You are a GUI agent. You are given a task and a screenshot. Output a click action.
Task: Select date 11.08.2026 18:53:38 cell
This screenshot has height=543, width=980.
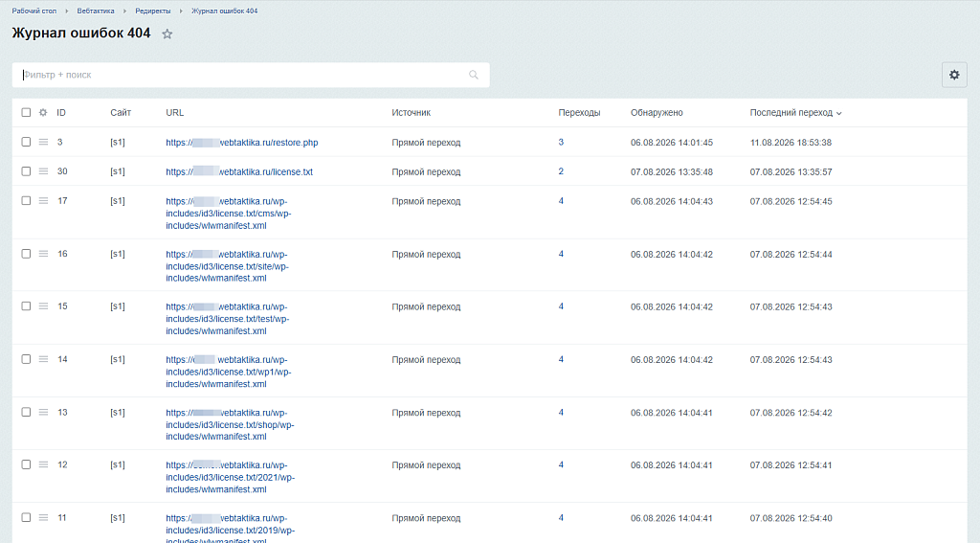coord(791,143)
